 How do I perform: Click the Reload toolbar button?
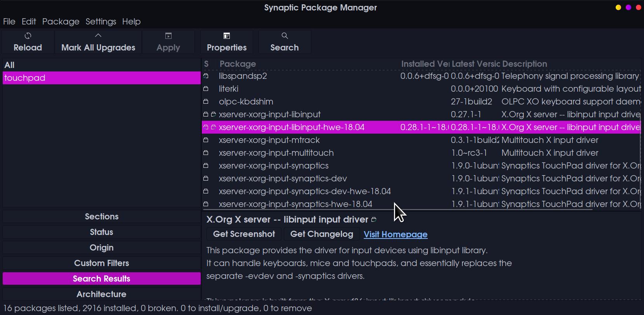tap(28, 42)
